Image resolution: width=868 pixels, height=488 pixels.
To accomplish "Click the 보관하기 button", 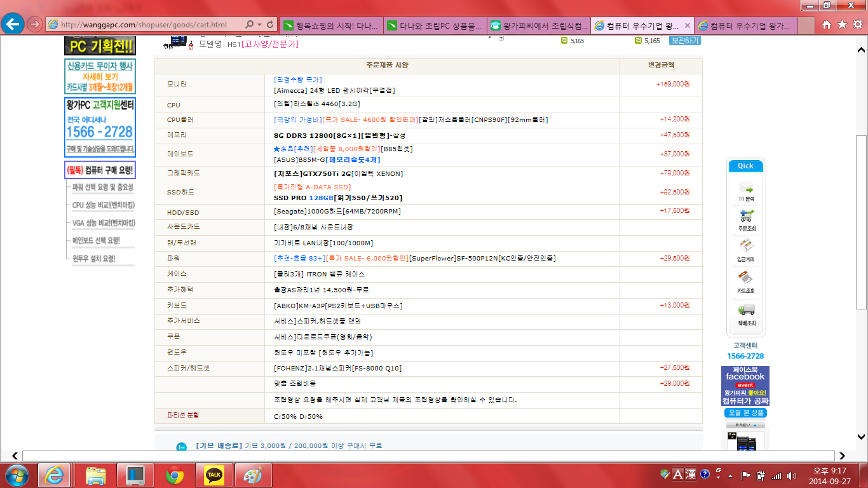I will coord(685,41).
